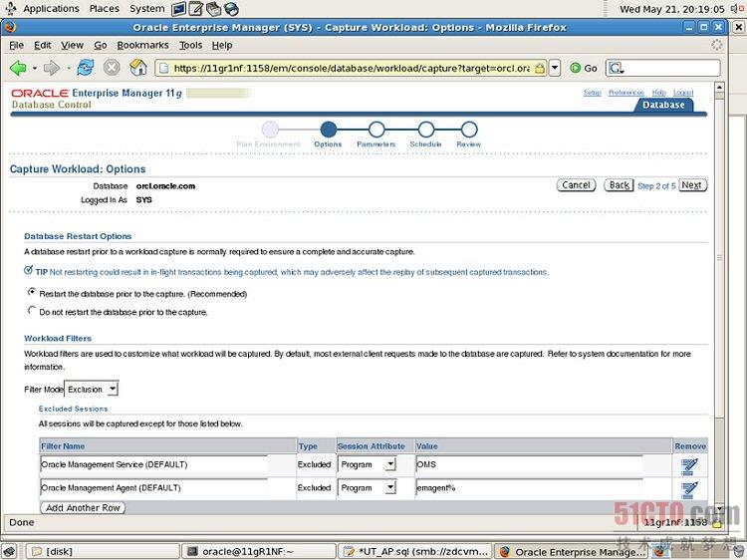Image resolution: width=747 pixels, height=560 pixels.
Task: Select 'Restart the database prior to capture'
Action: pyautogui.click(x=32, y=293)
